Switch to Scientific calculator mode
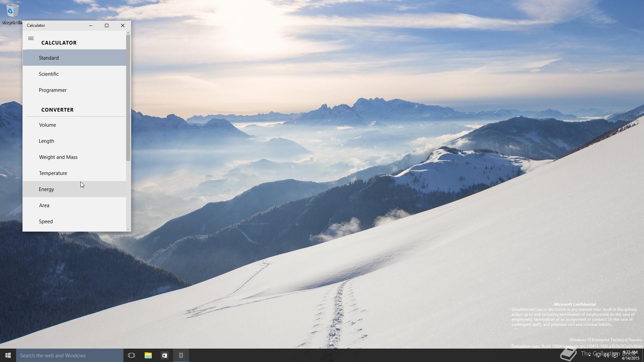 74,74
